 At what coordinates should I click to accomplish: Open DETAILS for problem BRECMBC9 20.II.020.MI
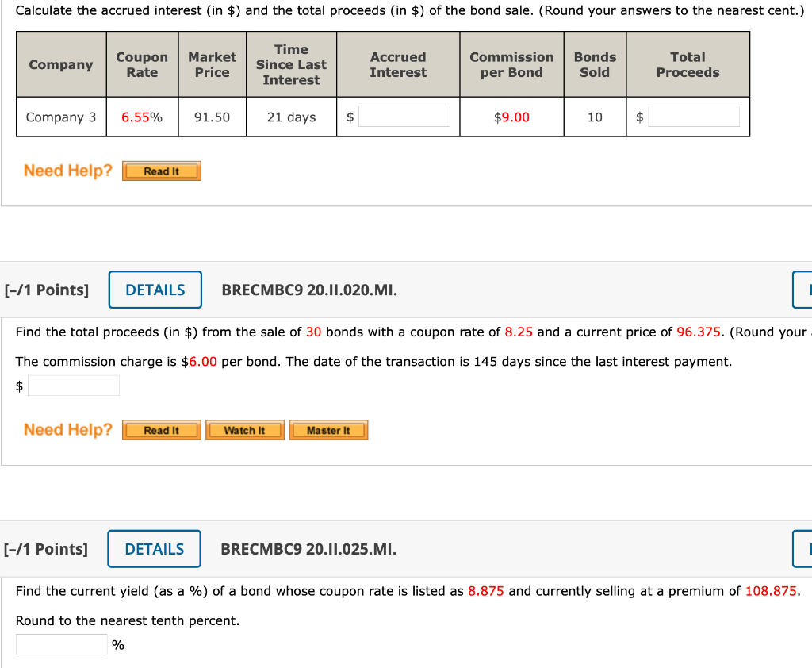coord(155,290)
